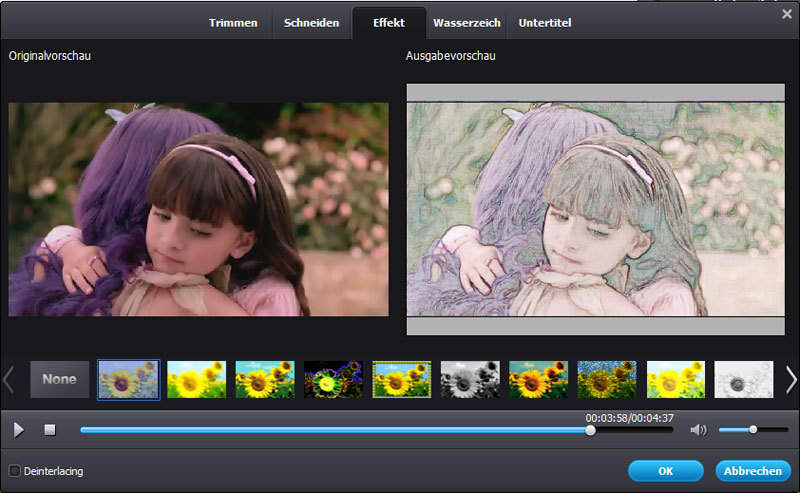Open the Schneiden tab
This screenshot has width=800, height=493.
[x=311, y=22]
